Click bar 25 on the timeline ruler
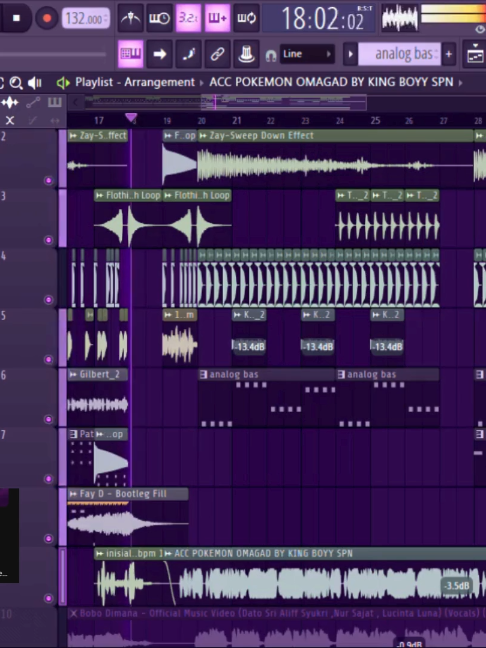This screenshot has height=648, width=486. [x=375, y=120]
